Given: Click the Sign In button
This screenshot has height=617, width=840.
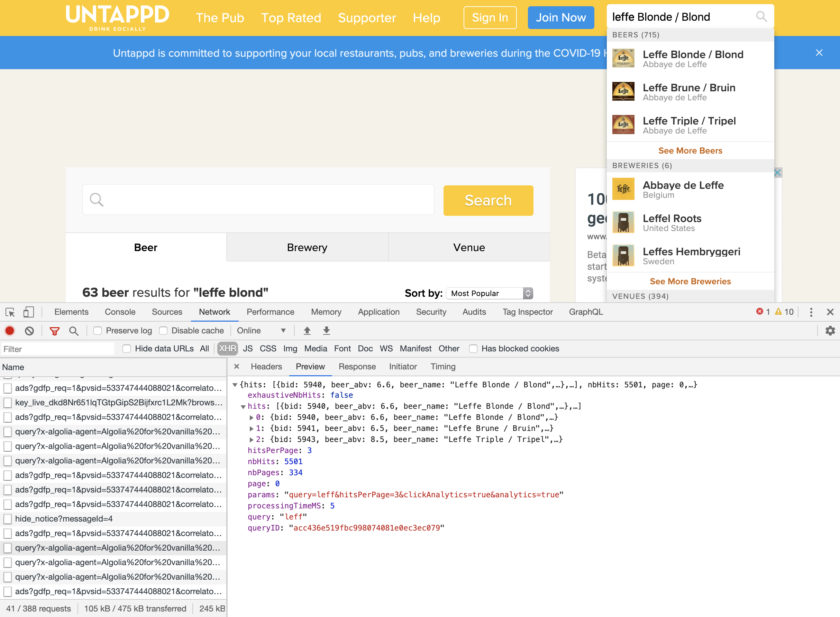Looking at the screenshot, I should (490, 18).
